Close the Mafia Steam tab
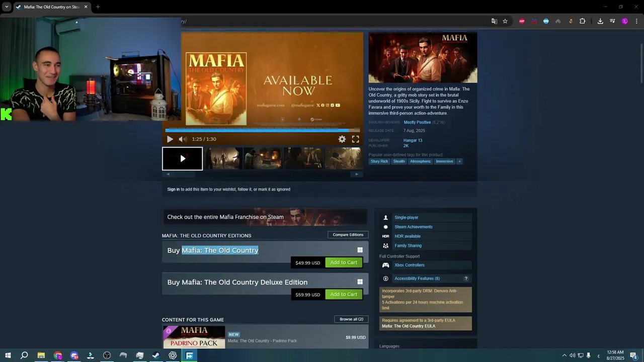The height and width of the screenshot is (362, 644). coord(86,7)
